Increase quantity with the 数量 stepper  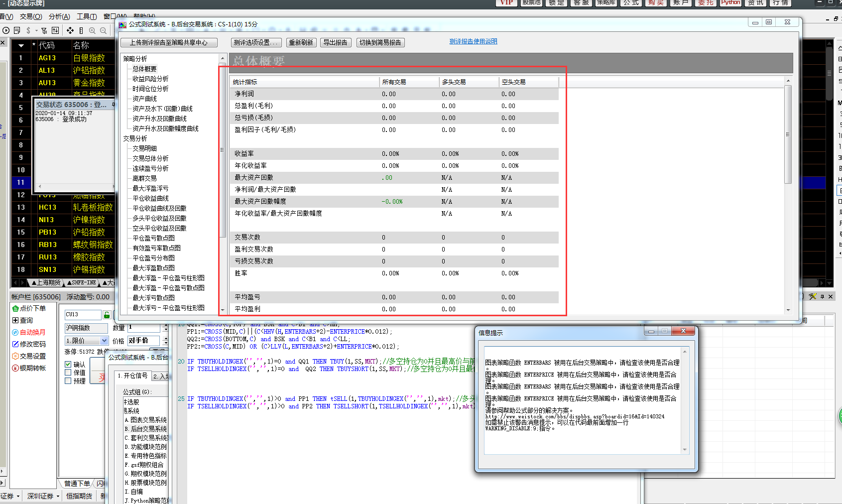pos(165,325)
